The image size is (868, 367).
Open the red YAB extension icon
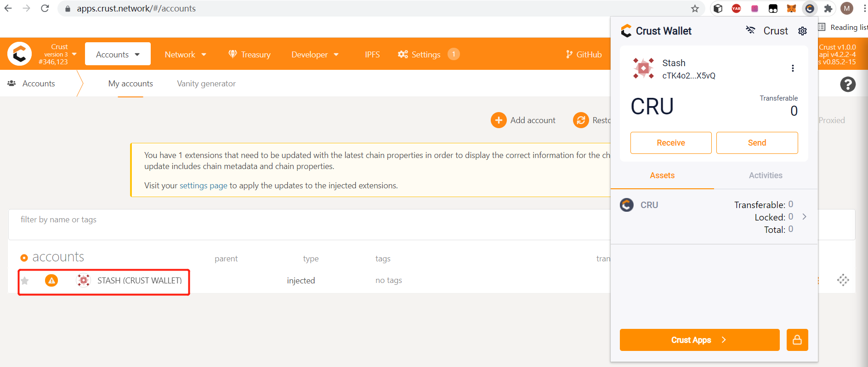[736, 8]
